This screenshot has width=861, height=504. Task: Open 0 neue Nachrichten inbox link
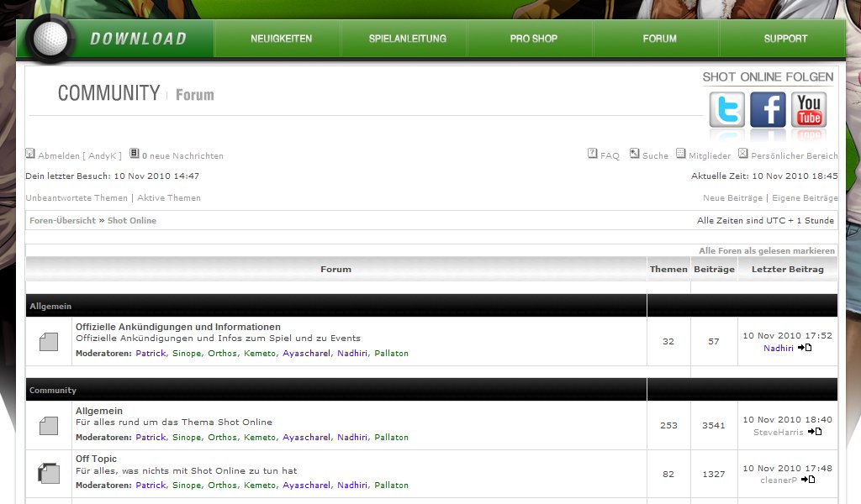pyautogui.click(x=182, y=155)
